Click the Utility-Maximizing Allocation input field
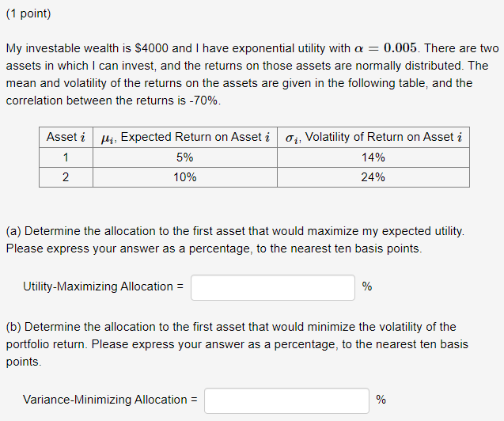 (x=273, y=287)
